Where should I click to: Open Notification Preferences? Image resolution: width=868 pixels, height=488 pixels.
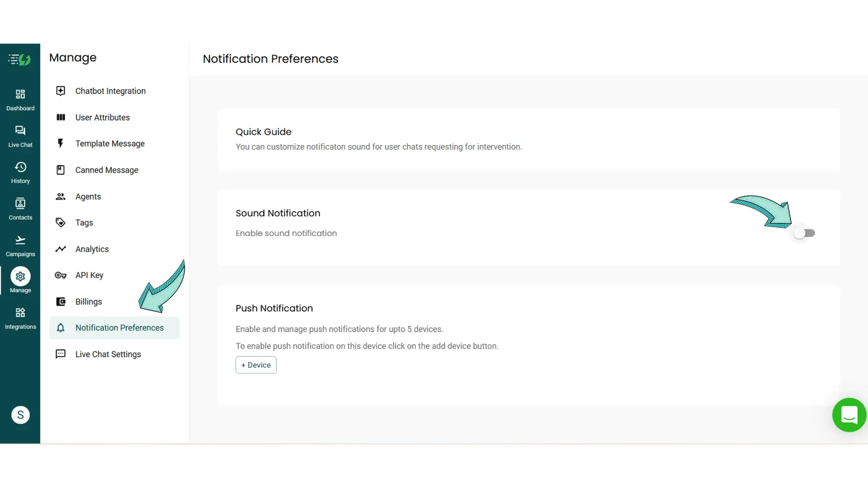coord(119,328)
